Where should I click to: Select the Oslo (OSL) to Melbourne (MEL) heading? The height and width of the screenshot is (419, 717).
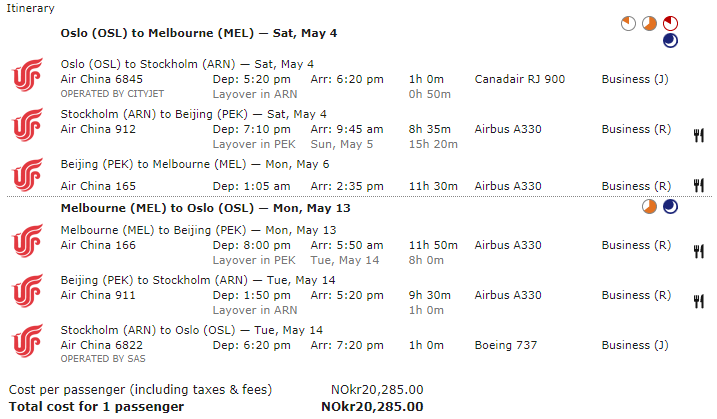click(199, 33)
